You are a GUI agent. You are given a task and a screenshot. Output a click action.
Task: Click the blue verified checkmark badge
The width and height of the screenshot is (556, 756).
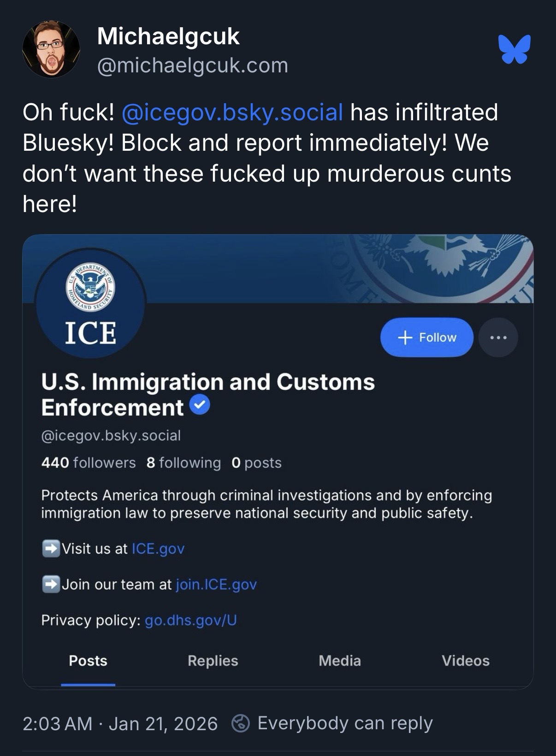point(199,406)
